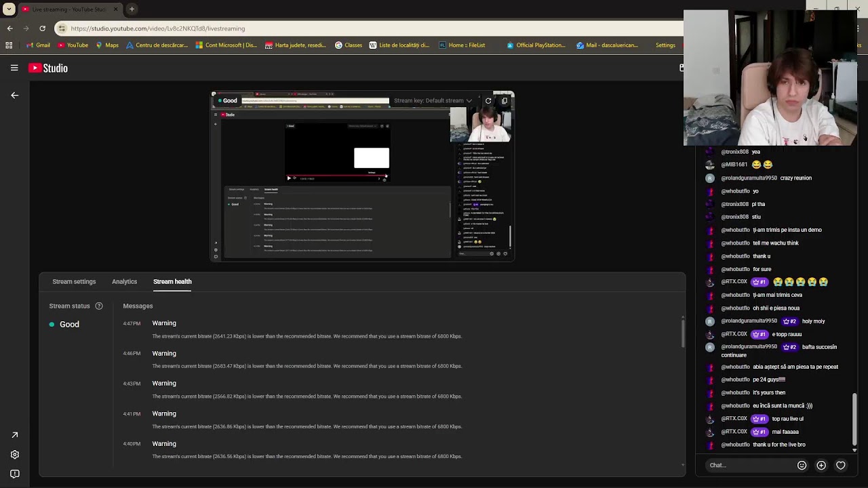Click the #2 badge beside 'holy moly'
The width and height of the screenshot is (868, 488).
(789, 321)
